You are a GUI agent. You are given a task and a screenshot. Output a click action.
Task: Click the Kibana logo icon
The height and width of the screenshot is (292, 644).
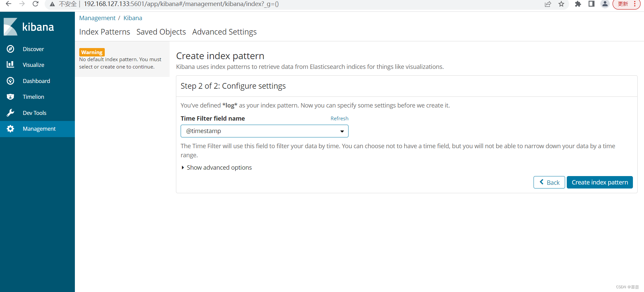[10, 27]
